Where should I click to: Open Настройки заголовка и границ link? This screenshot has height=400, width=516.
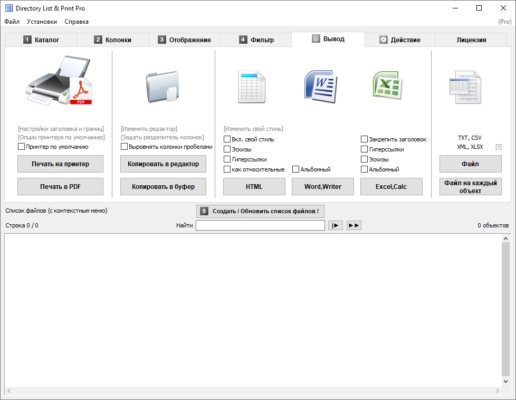click(61, 129)
